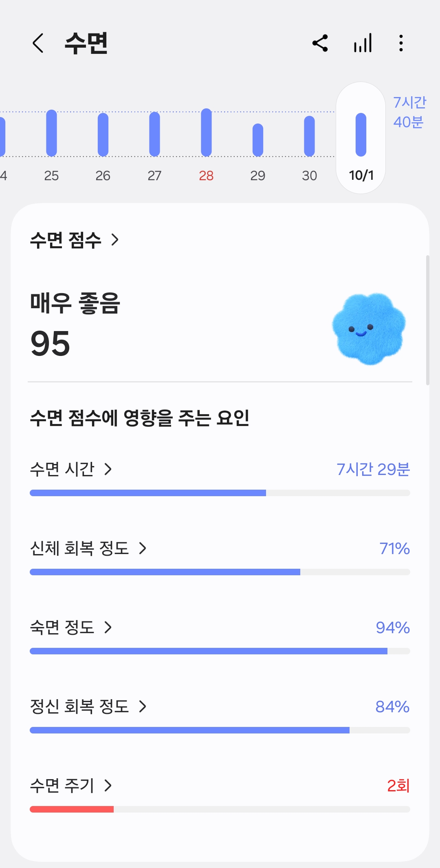
Task: Select the red 28 date label
Action: [206, 176]
